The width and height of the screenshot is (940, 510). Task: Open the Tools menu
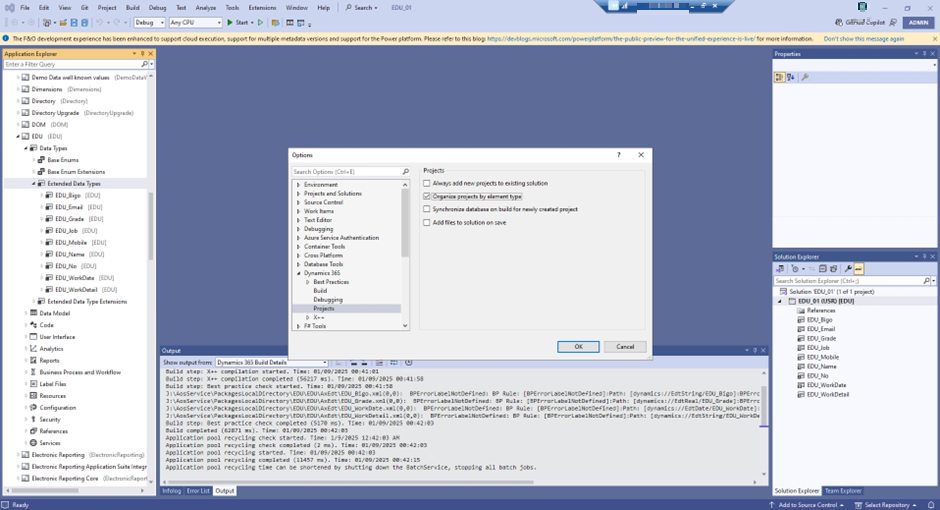point(232,8)
